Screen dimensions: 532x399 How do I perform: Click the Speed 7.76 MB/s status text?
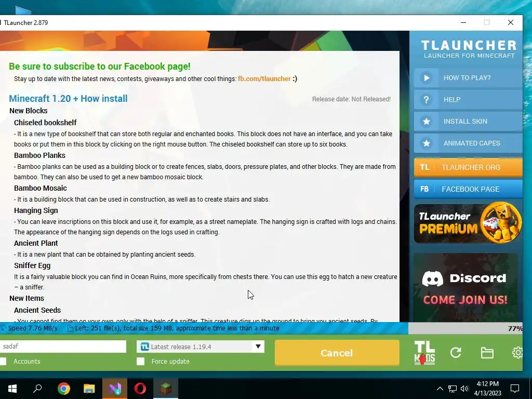click(x=33, y=328)
